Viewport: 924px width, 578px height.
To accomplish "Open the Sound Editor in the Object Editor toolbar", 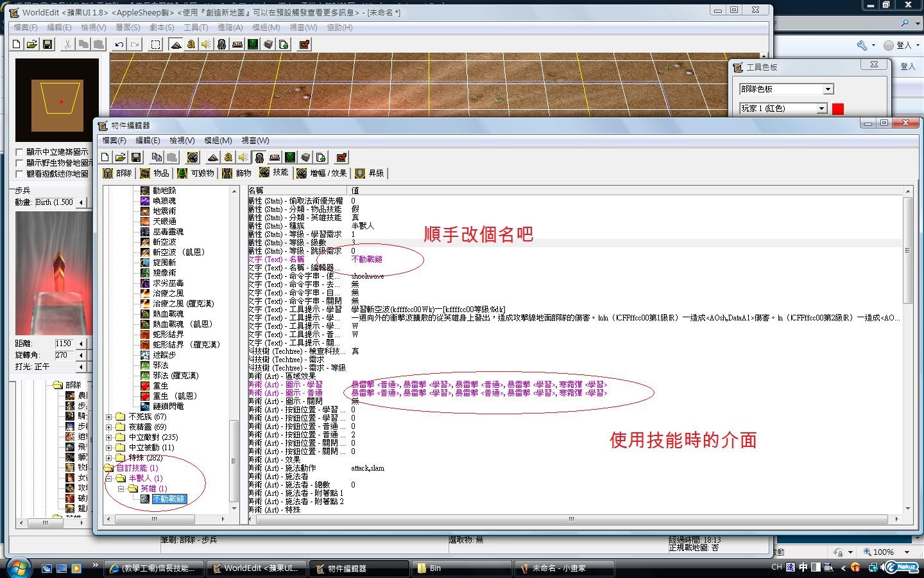I will click(x=244, y=157).
